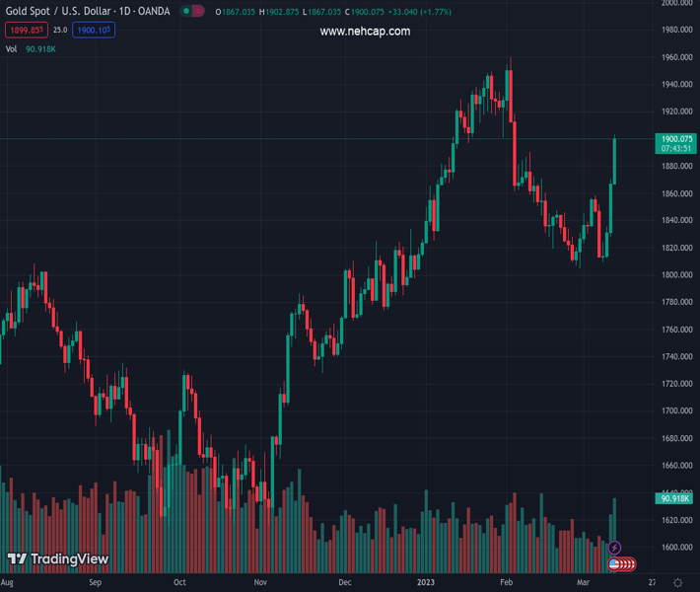Click the Feb label on time axis
The image size is (700, 592).
(507, 583)
